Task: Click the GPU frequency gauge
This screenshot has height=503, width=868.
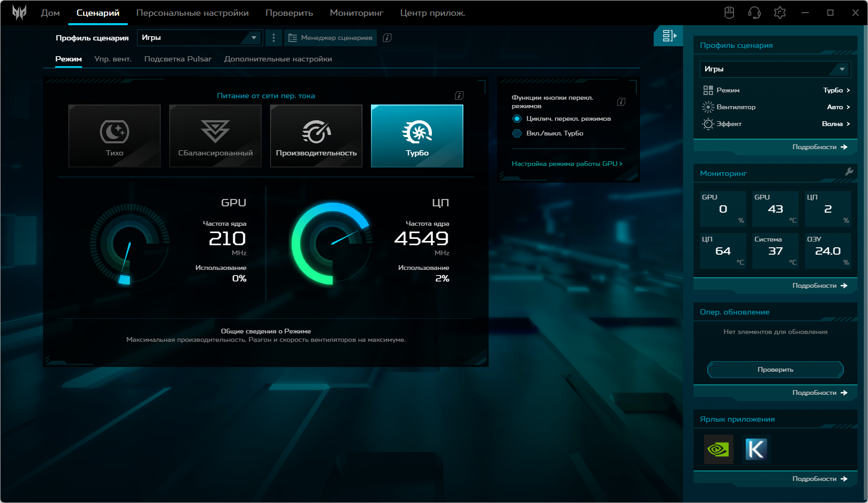Action: [x=129, y=244]
